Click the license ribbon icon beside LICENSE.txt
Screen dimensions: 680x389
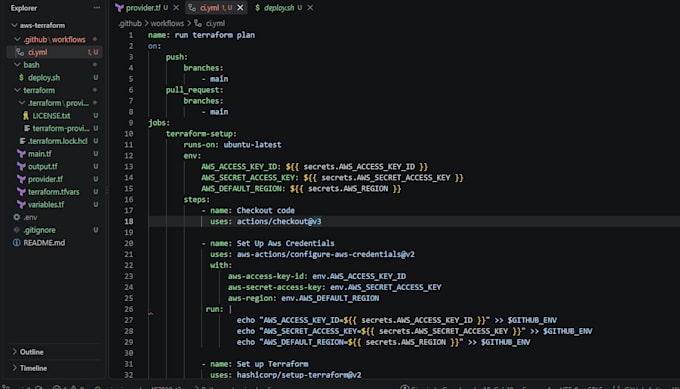pyautogui.click(x=26, y=116)
